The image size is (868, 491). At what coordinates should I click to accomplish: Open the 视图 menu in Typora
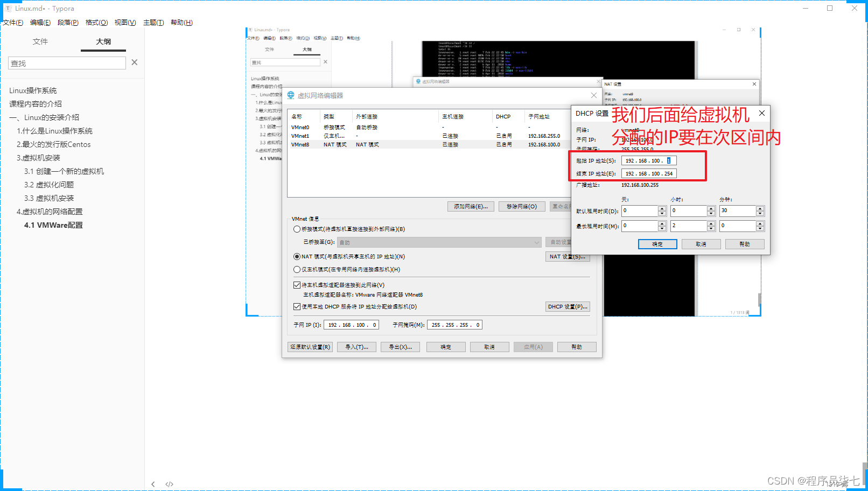point(124,22)
